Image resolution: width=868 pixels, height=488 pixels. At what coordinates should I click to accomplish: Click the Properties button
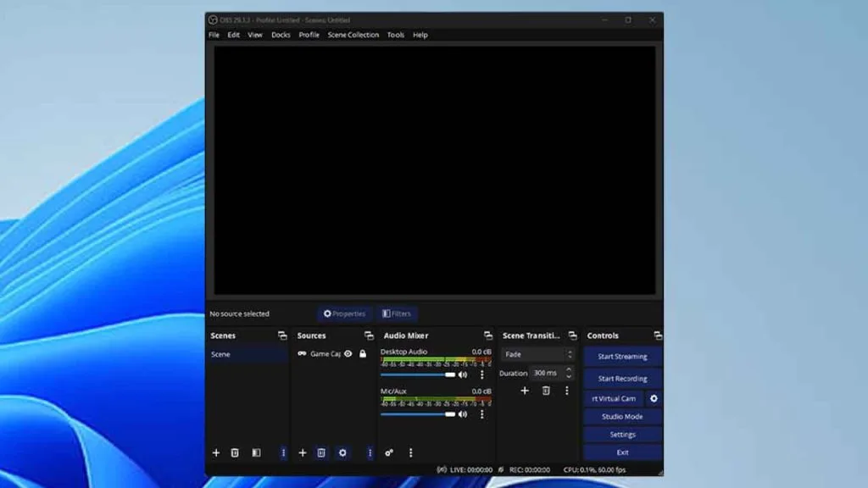pos(344,313)
